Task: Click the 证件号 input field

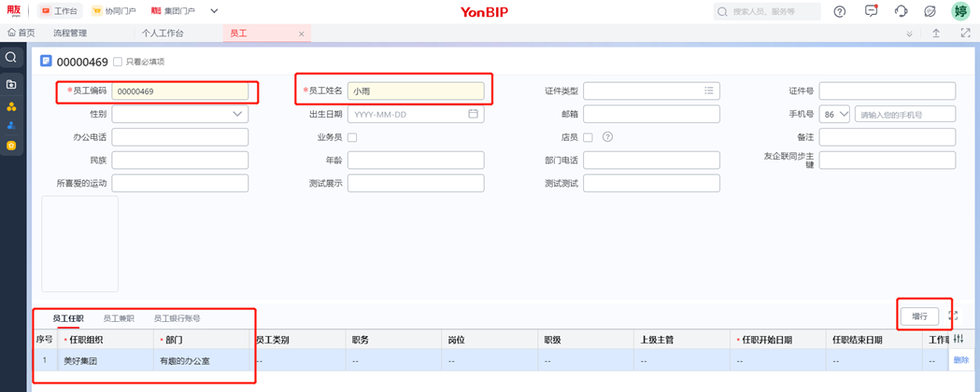Action: 888,91
